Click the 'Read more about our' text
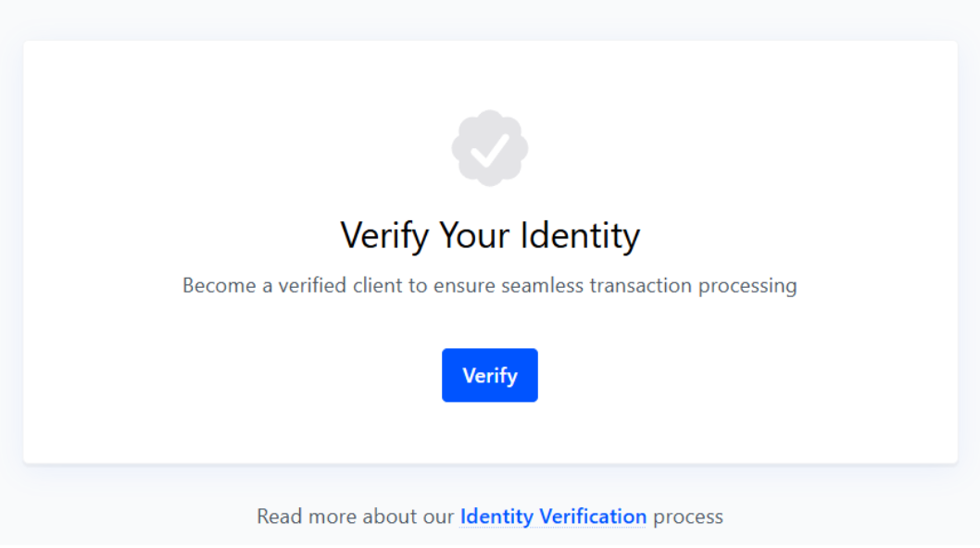 tap(356, 517)
